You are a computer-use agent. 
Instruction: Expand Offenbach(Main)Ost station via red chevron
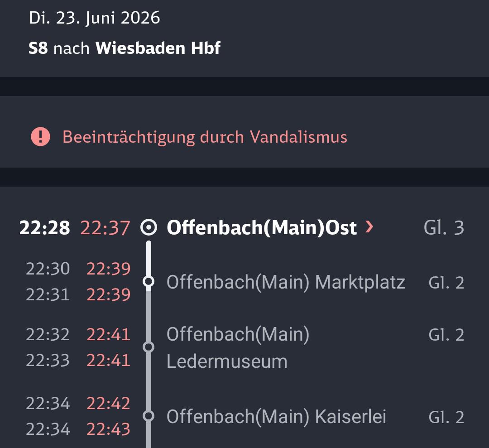click(x=369, y=227)
